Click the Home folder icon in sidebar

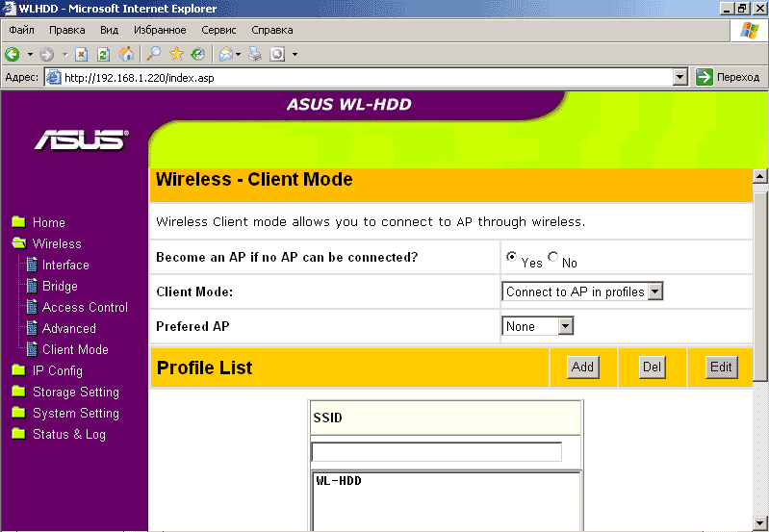click(x=18, y=222)
